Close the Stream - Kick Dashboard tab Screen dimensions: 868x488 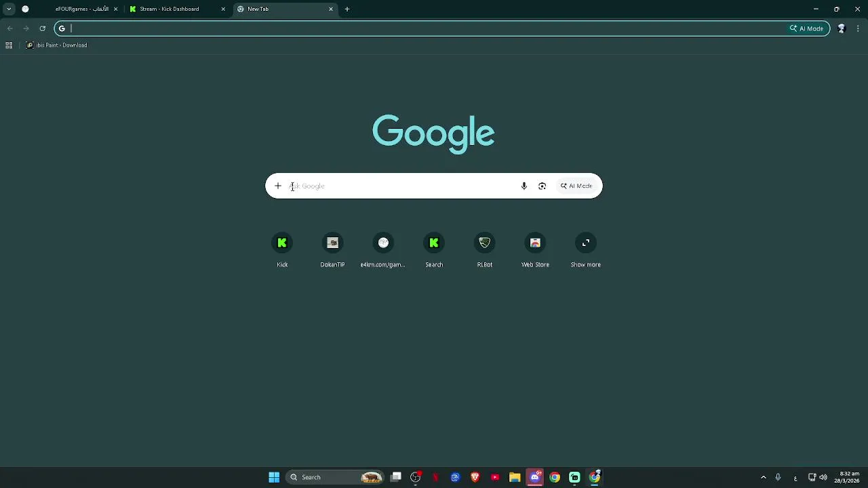tap(223, 9)
